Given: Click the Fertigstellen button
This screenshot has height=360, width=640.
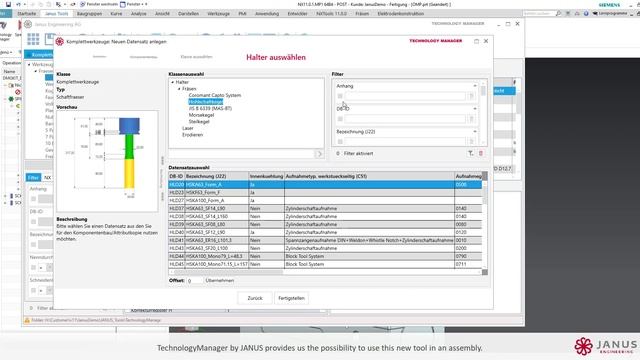Looking at the screenshot, I should coord(291,298).
